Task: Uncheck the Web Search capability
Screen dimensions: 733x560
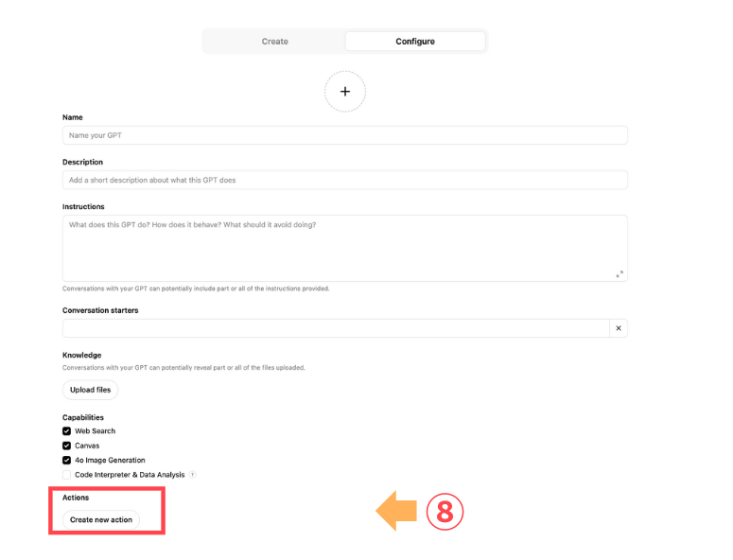Action: tap(67, 431)
